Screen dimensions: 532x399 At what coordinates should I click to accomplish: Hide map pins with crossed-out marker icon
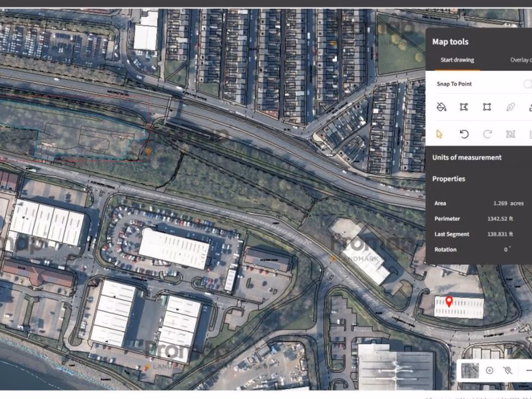[508, 370]
